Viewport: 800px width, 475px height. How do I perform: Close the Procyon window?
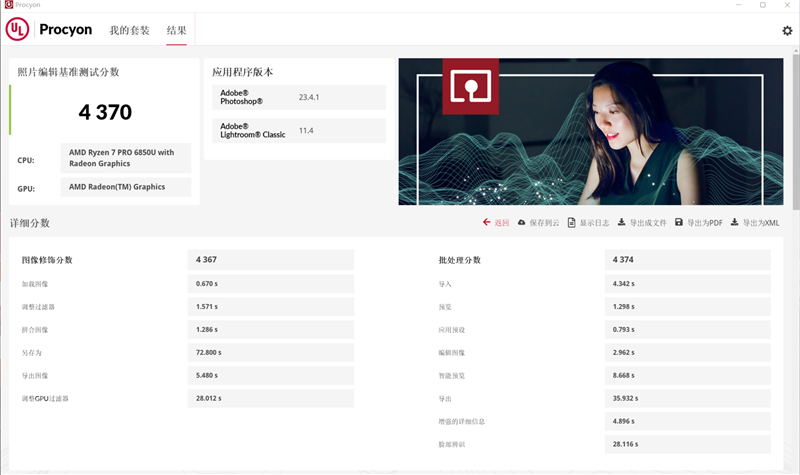coord(787,5)
